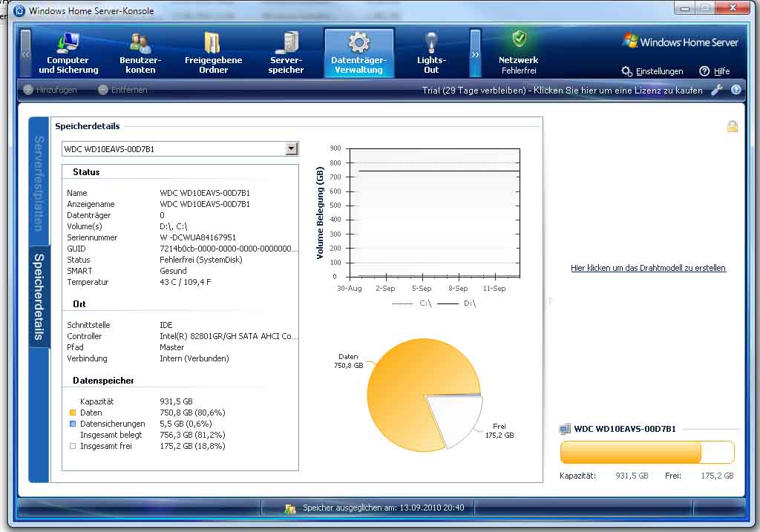The height and width of the screenshot is (532, 760).
Task: Switch to the Serverspeicher tab
Action: [x=286, y=53]
